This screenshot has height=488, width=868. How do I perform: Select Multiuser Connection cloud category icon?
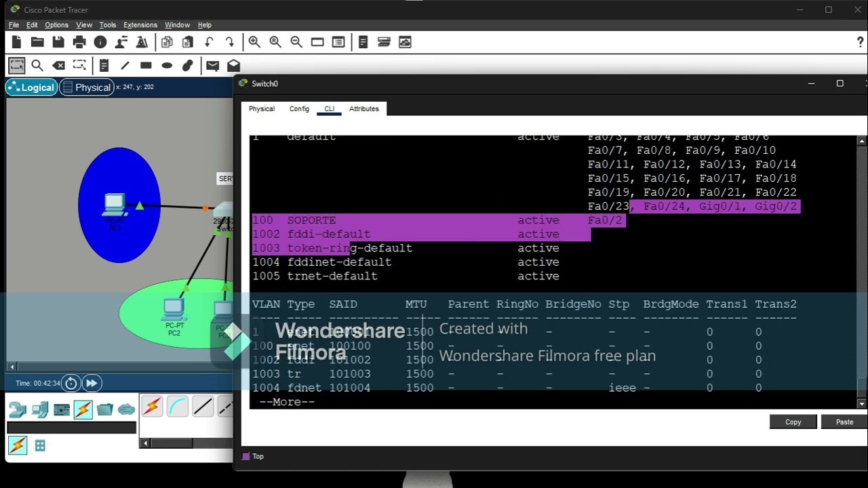coord(127,409)
